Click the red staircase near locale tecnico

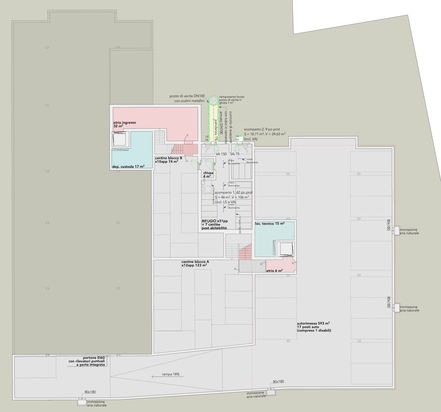click(245, 252)
